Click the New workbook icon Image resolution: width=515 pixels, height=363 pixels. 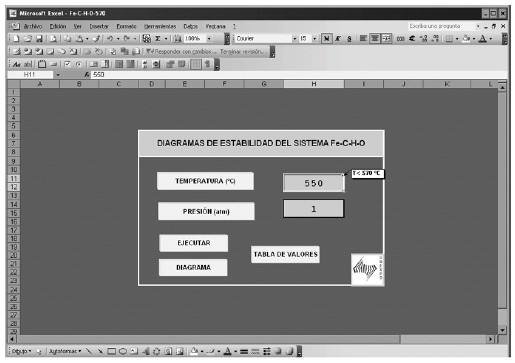click(x=16, y=39)
